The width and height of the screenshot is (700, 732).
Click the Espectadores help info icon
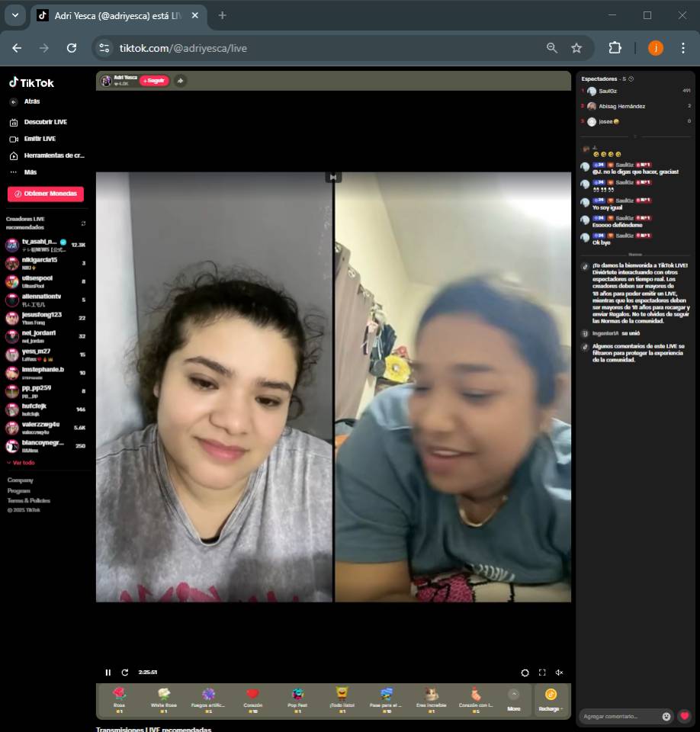(631, 79)
